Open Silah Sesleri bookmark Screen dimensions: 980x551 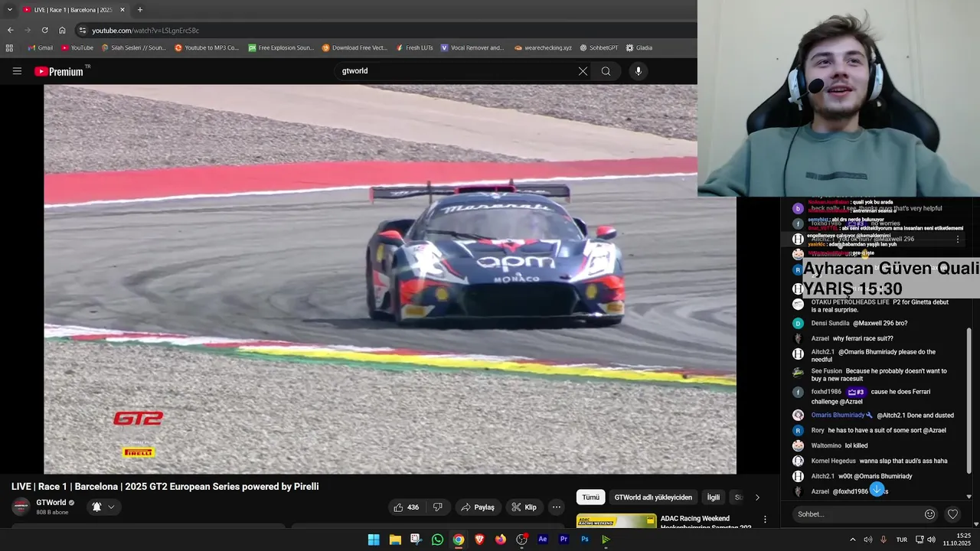click(x=133, y=47)
